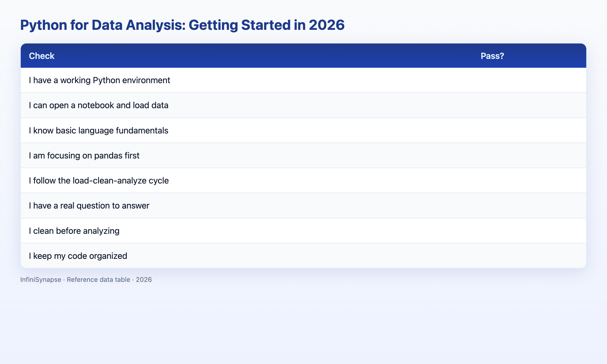Select 'I have a real question to answer'
Image resolution: width=607 pixels, height=364 pixels.
[303, 206]
